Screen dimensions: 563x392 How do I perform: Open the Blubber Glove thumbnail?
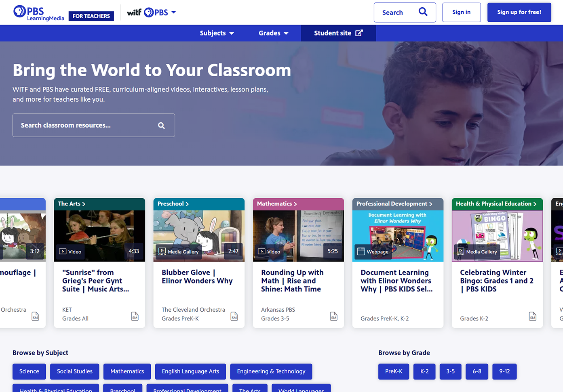click(199, 236)
